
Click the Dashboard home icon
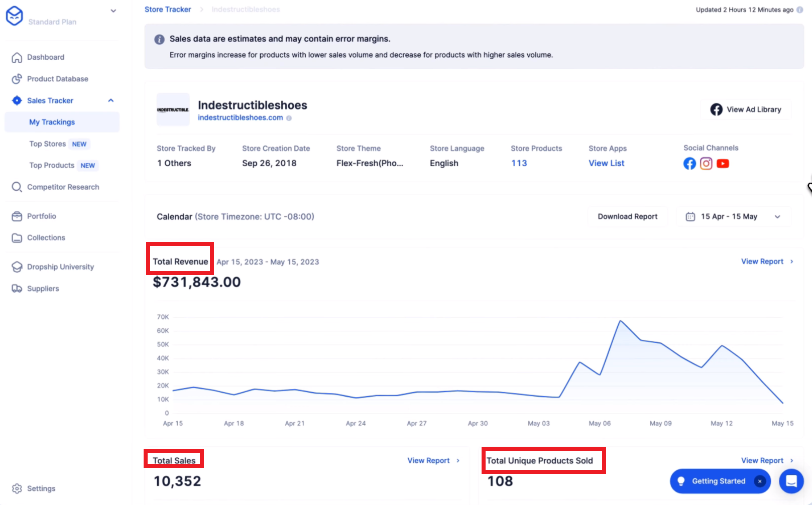coord(17,57)
